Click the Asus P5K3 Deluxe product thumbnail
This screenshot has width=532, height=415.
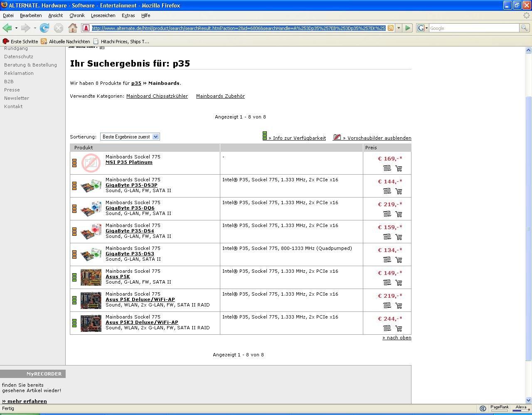coord(91,323)
